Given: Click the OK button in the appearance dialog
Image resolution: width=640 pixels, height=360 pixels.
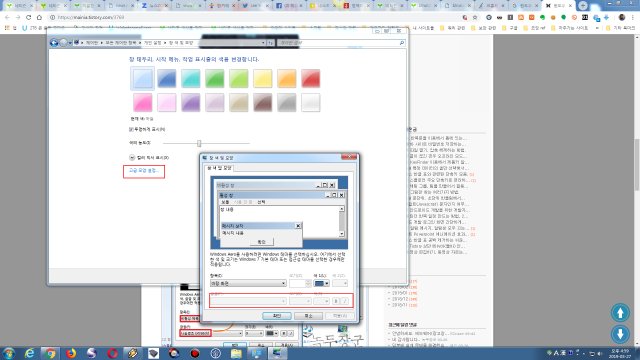Looking at the screenshot, I should point(277,316).
